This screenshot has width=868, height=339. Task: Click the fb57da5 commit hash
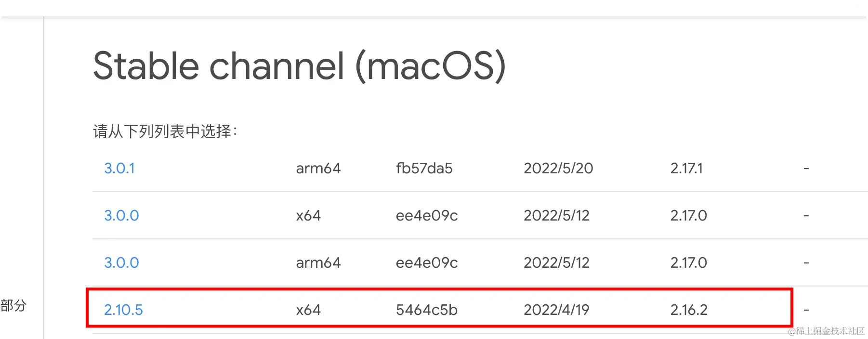click(x=424, y=169)
